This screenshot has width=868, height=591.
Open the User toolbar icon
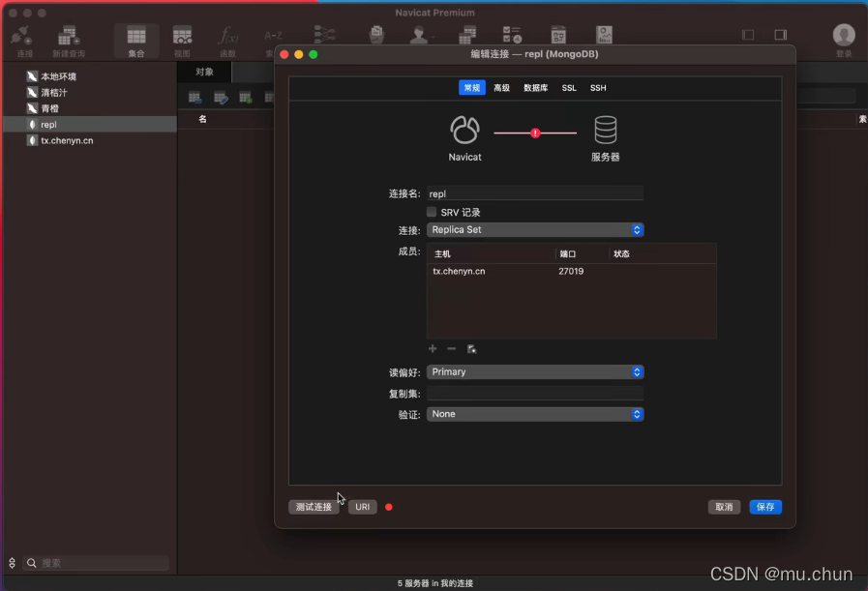419,35
